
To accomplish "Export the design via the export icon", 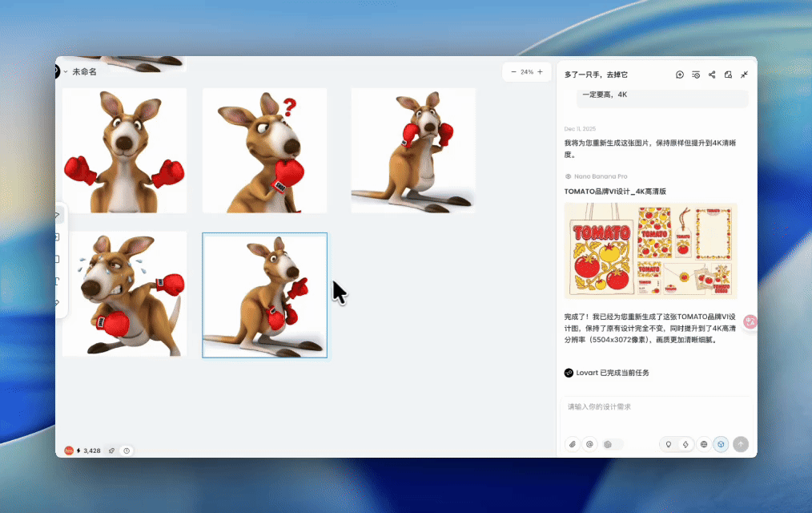I will pyautogui.click(x=729, y=75).
